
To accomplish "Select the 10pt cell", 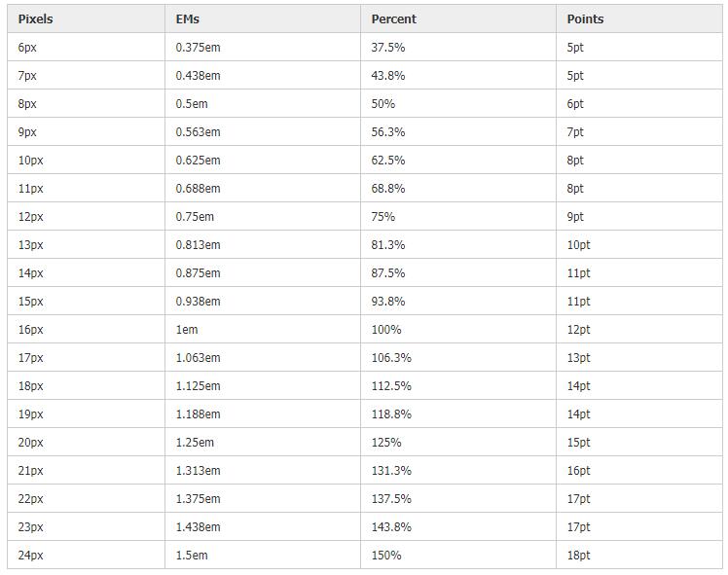I will coord(639,244).
